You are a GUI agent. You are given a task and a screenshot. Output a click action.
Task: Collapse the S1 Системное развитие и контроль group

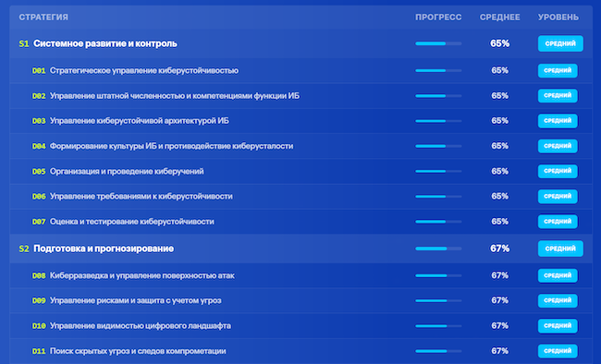[x=300, y=43]
